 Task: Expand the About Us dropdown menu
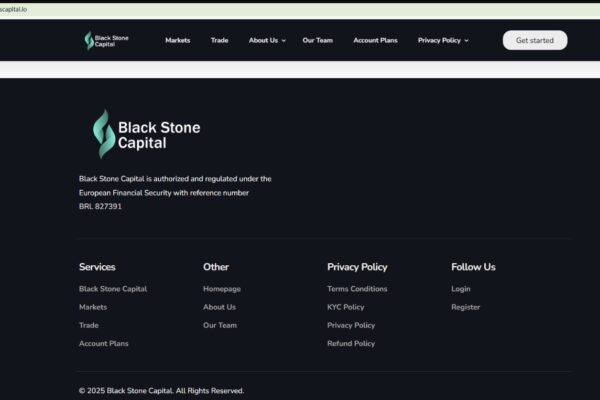point(267,40)
